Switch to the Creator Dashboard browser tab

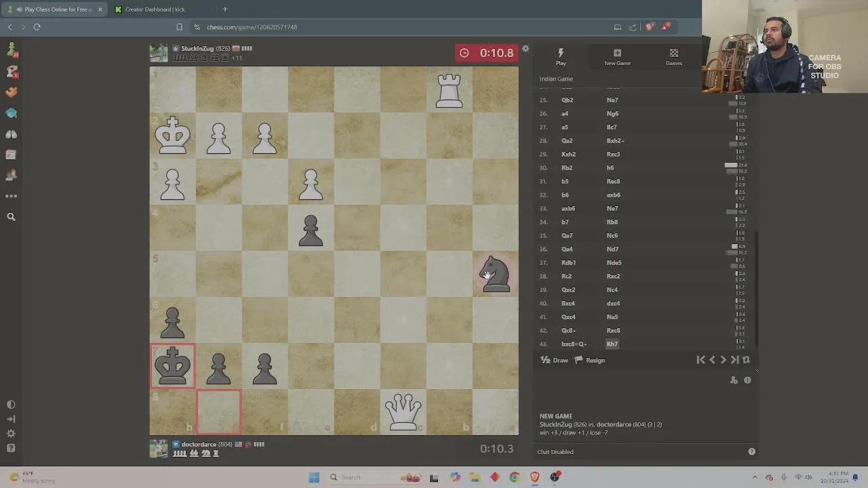coord(155,9)
